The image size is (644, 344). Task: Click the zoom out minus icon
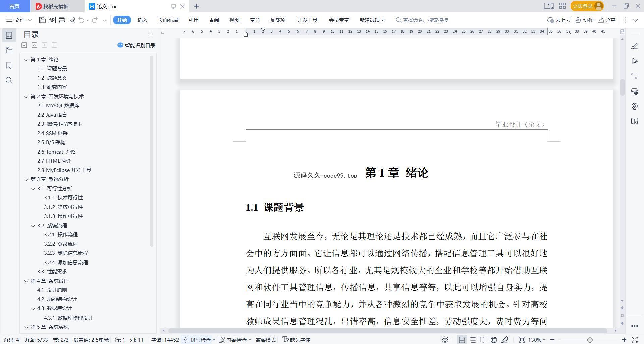[552, 340]
